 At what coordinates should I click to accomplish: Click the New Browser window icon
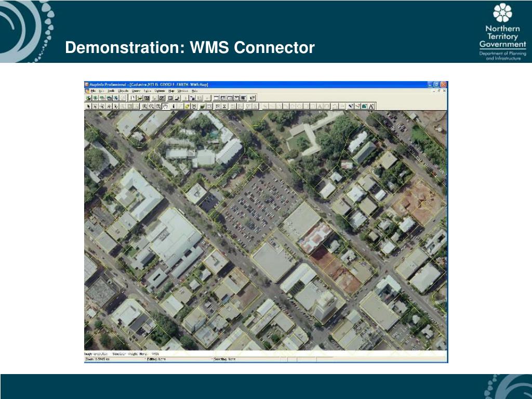point(217,98)
